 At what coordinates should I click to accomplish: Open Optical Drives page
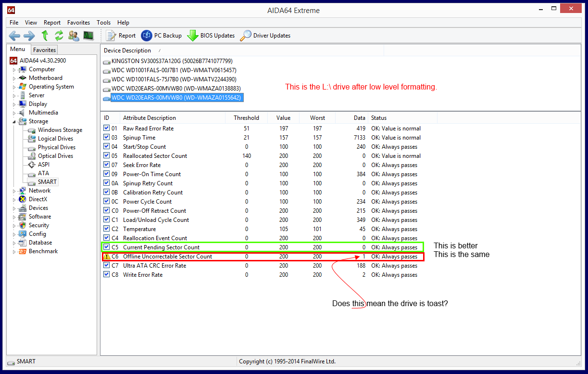(x=55, y=156)
